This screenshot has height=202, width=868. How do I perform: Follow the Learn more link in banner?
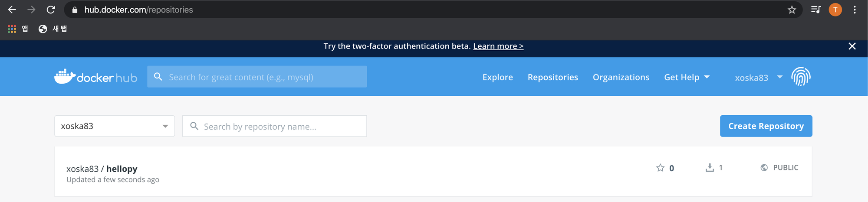[x=498, y=46]
